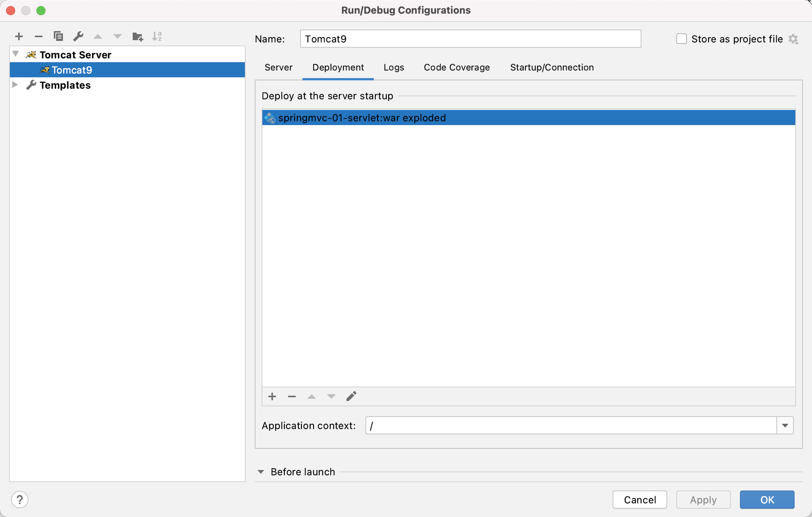Click the Cancel button
The height and width of the screenshot is (517, 812).
(640, 500)
